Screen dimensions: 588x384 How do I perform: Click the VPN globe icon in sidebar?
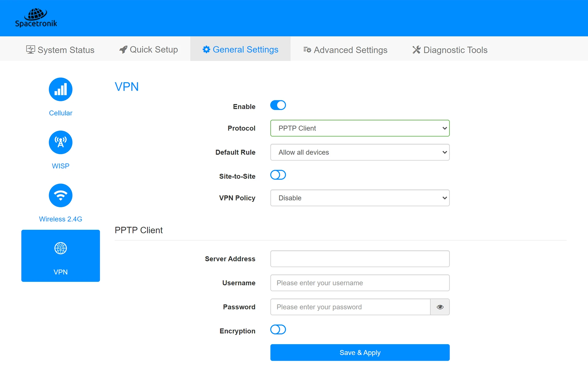pyautogui.click(x=61, y=248)
